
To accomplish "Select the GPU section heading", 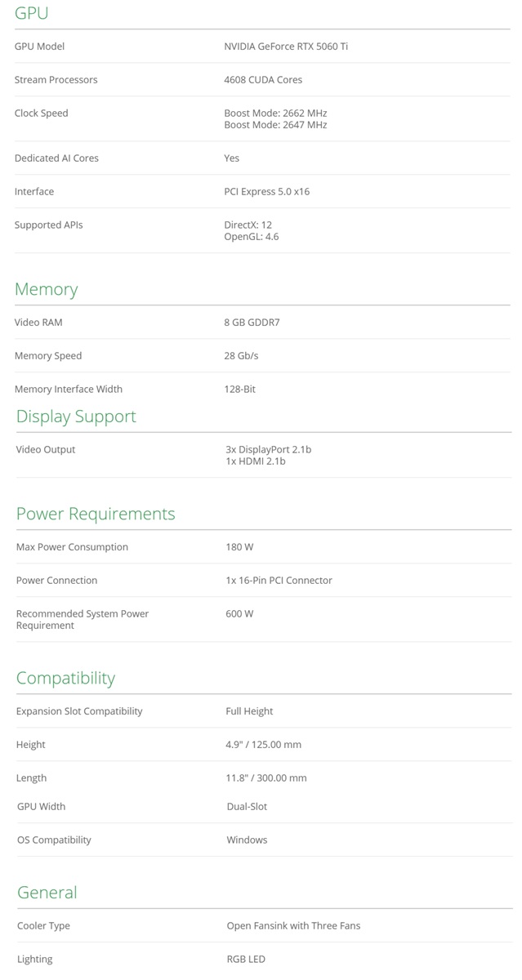I will (x=32, y=13).
